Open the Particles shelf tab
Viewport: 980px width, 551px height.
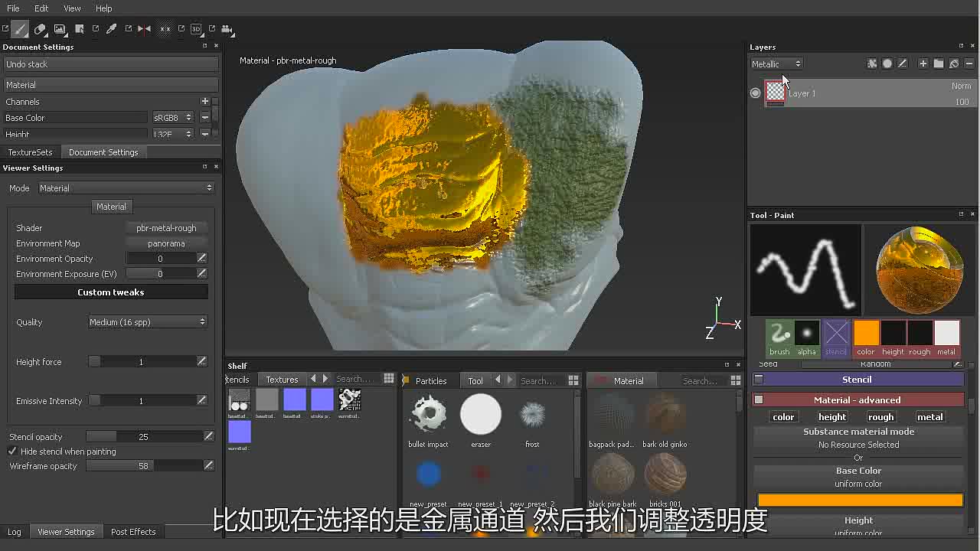point(431,380)
